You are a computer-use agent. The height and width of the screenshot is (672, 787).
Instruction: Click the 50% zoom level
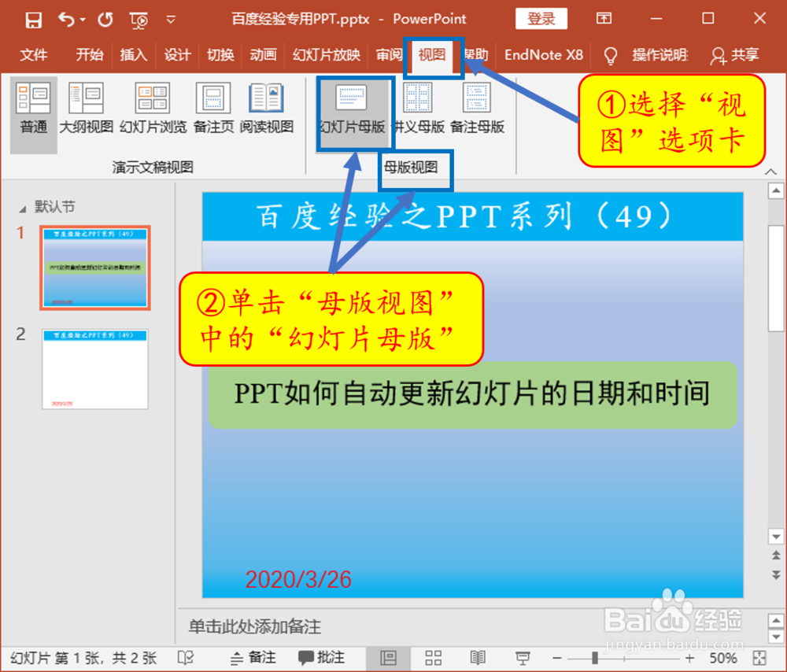pyautogui.click(x=723, y=658)
